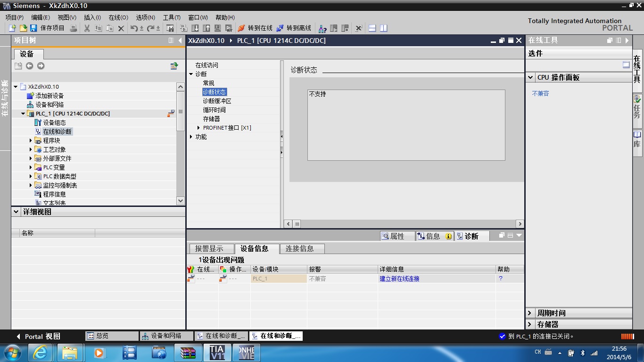Click the cross-reference toolbar icon
The height and width of the screenshot is (362, 644).
pyautogui.click(x=359, y=28)
